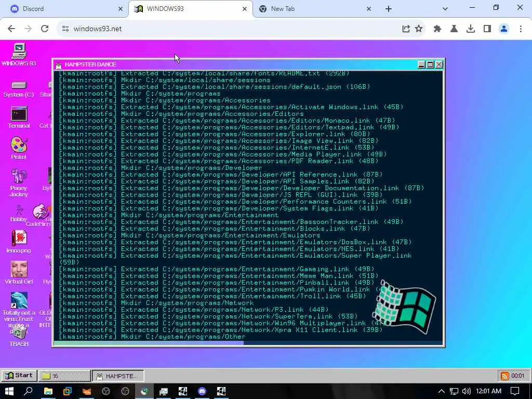Bookmark this page with the star icon
532x399 pixels.
pos(419,29)
